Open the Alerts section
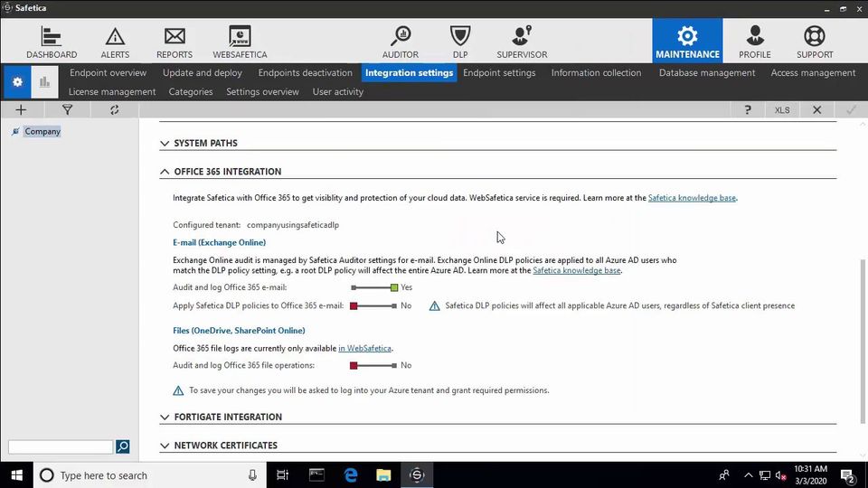The width and height of the screenshot is (868, 488). coord(115,42)
